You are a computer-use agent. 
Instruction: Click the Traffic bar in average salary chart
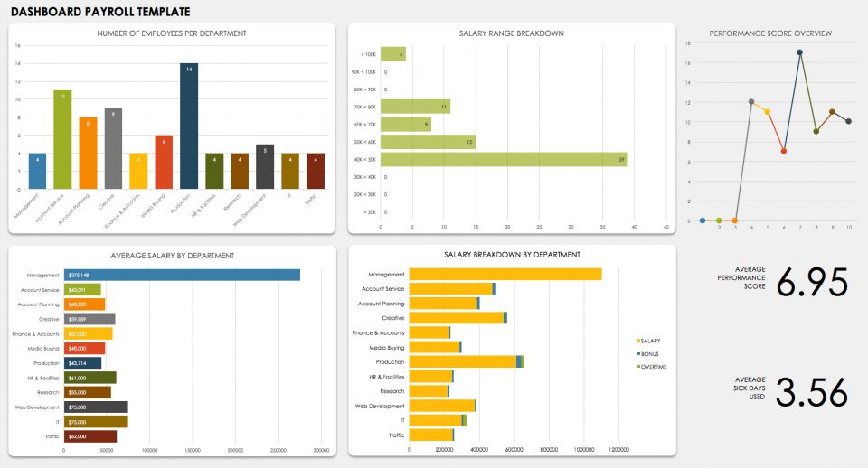coord(90,436)
